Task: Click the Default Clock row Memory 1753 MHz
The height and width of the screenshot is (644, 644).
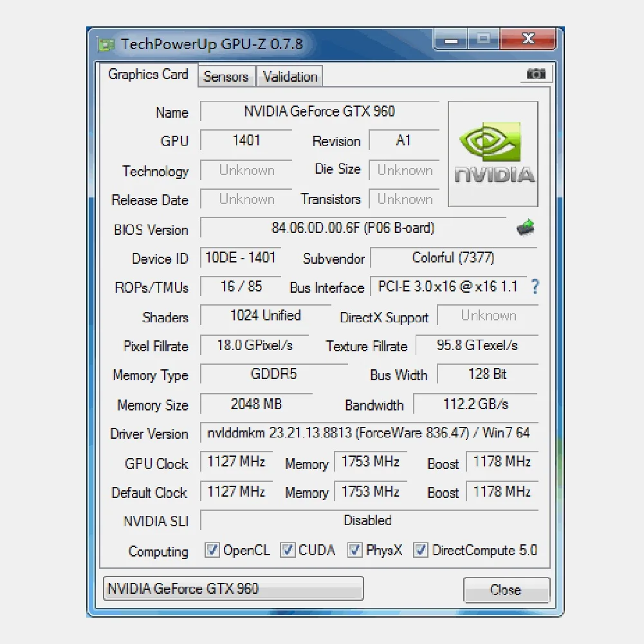Action: [x=371, y=492]
